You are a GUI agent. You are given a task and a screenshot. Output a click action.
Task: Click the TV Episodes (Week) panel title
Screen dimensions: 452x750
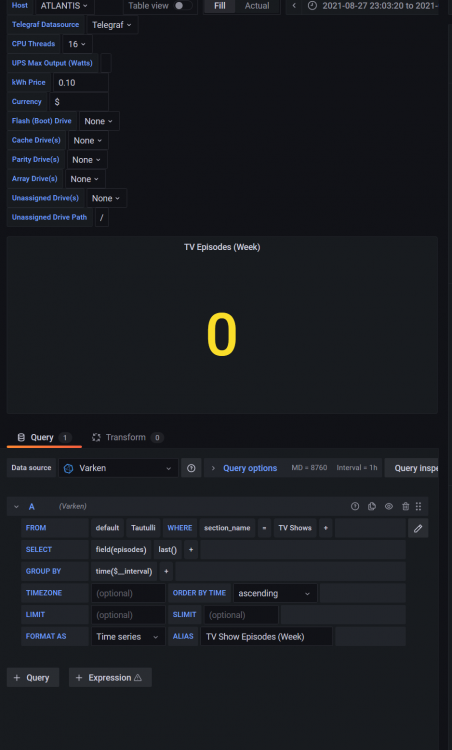222,247
